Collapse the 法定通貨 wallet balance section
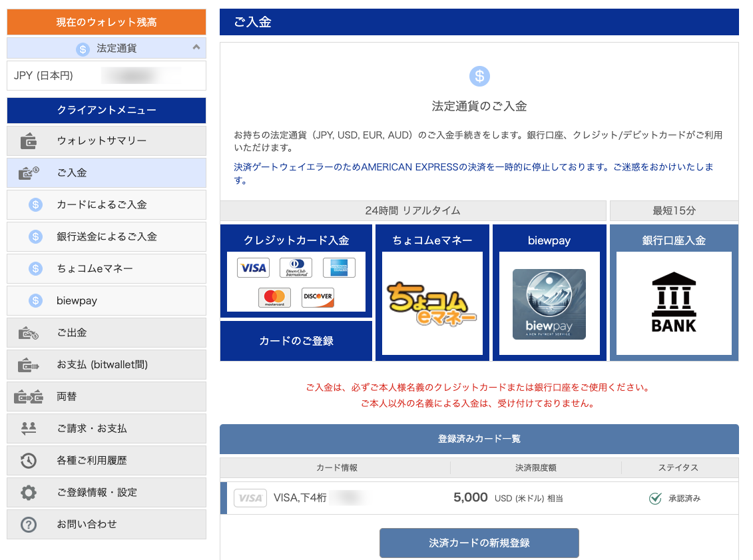This screenshot has height=560, width=753. pyautogui.click(x=196, y=47)
